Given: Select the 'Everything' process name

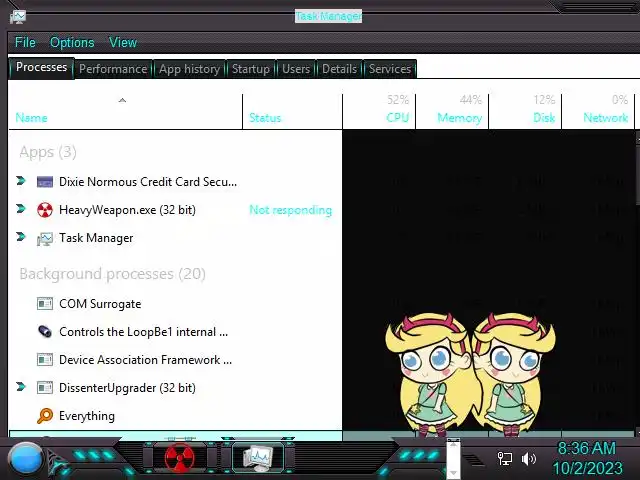Looking at the screenshot, I should pos(87,416).
